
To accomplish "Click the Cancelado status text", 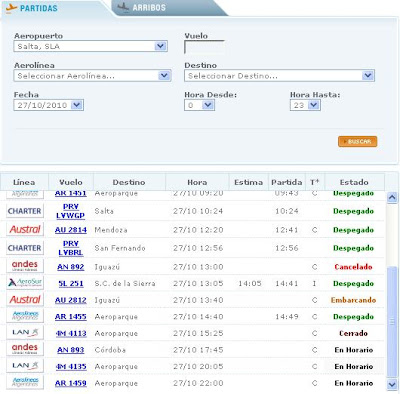I will tap(353, 267).
